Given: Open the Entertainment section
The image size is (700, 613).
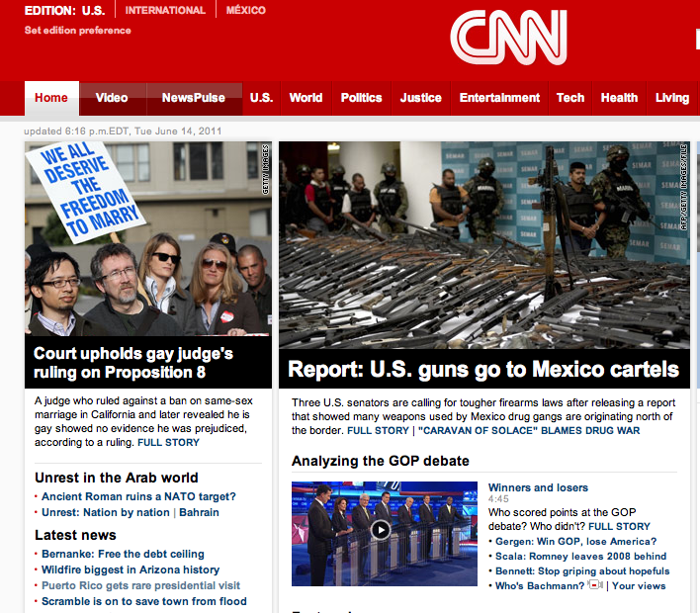Looking at the screenshot, I should coord(499,98).
